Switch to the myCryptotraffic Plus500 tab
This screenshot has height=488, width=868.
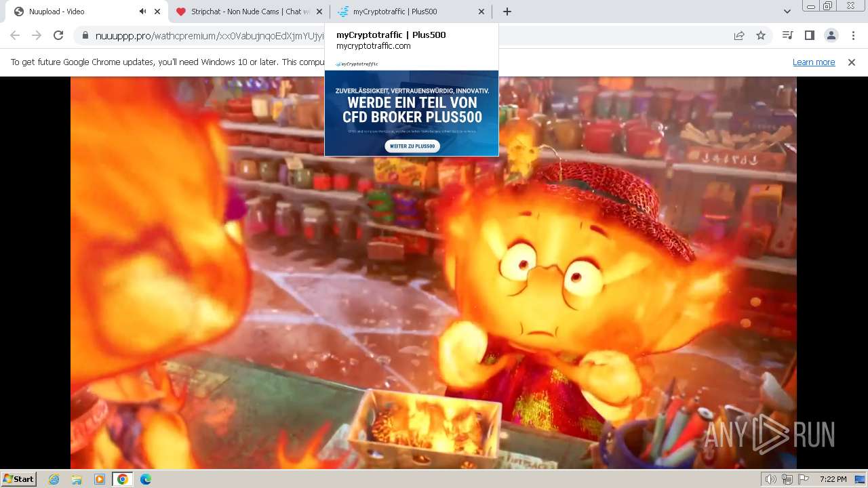coord(411,12)
